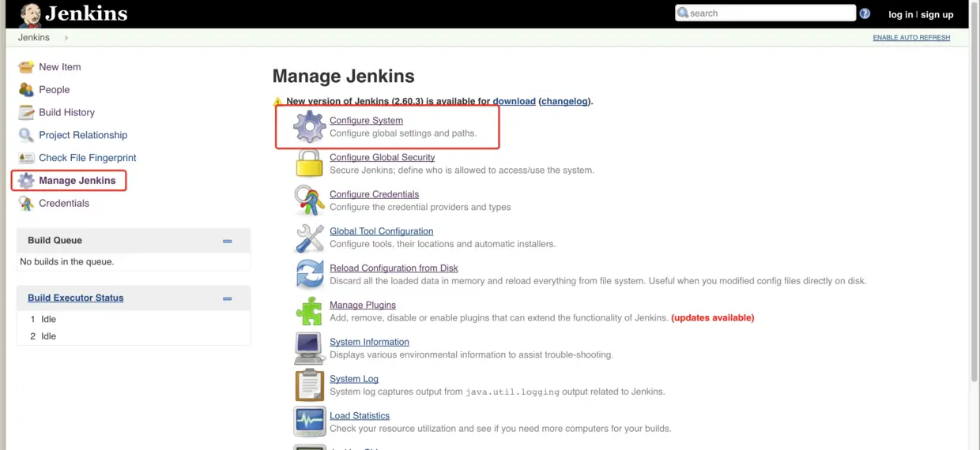Screen dimensions: 980x450
Task: Open the Load Statistics link
Action: 360,415
